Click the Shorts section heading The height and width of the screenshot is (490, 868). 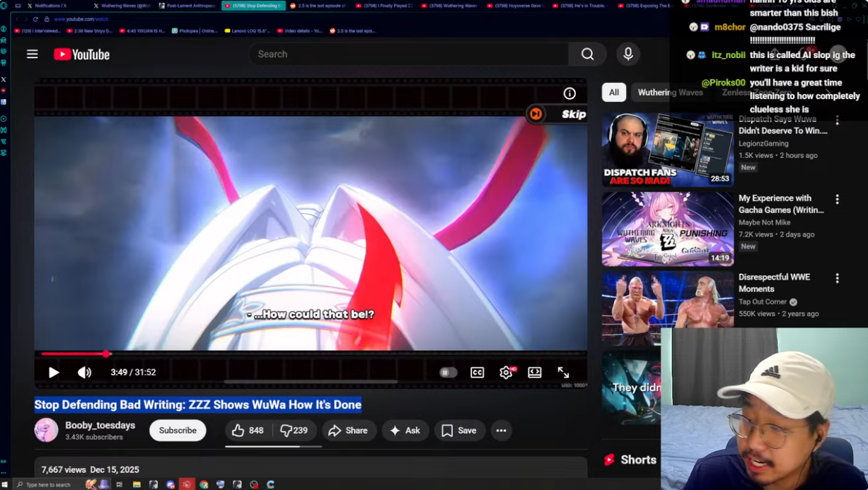click(x=639, y=460)
